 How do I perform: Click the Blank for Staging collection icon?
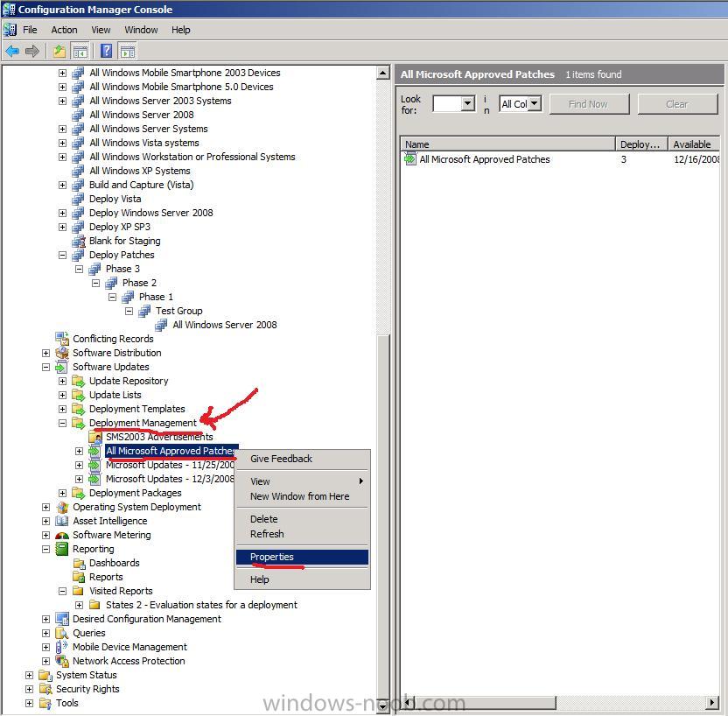pos(79,241)
